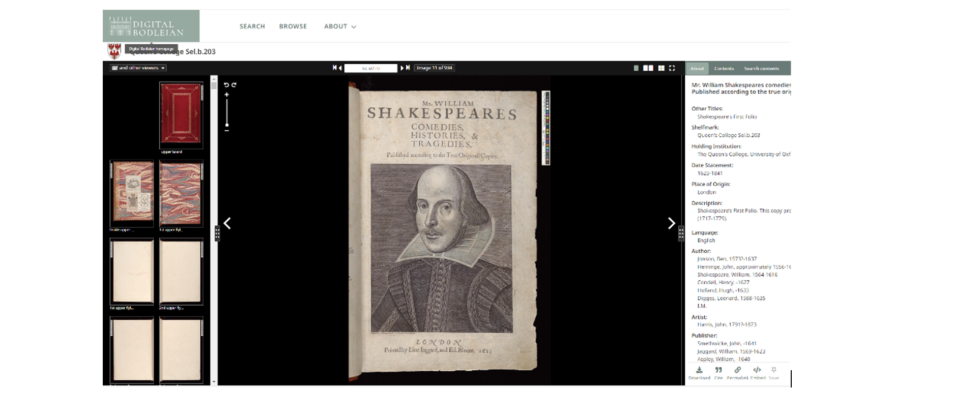
Task: Rotate the page image right
Action: [x=234, y=85]
